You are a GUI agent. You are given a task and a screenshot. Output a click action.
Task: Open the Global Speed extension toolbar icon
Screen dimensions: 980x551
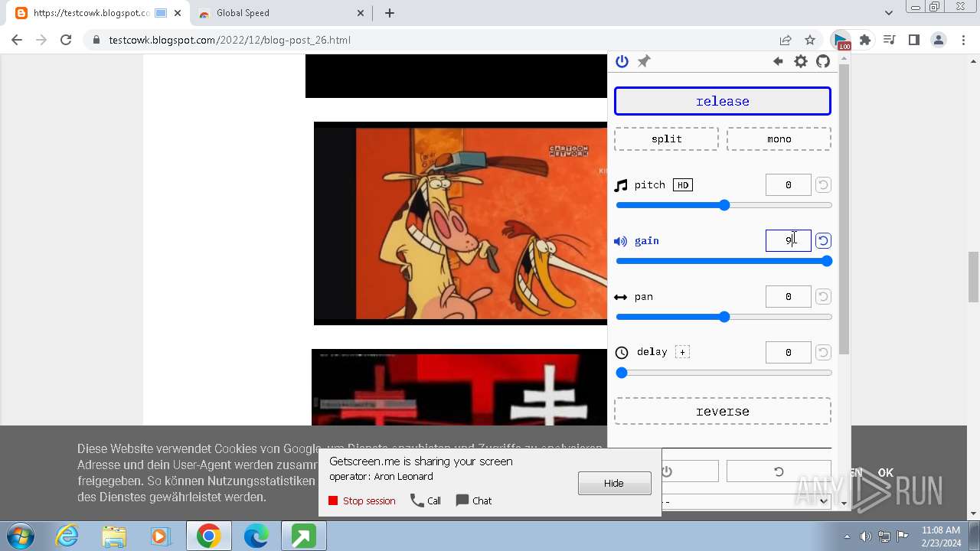pos(841,40)
